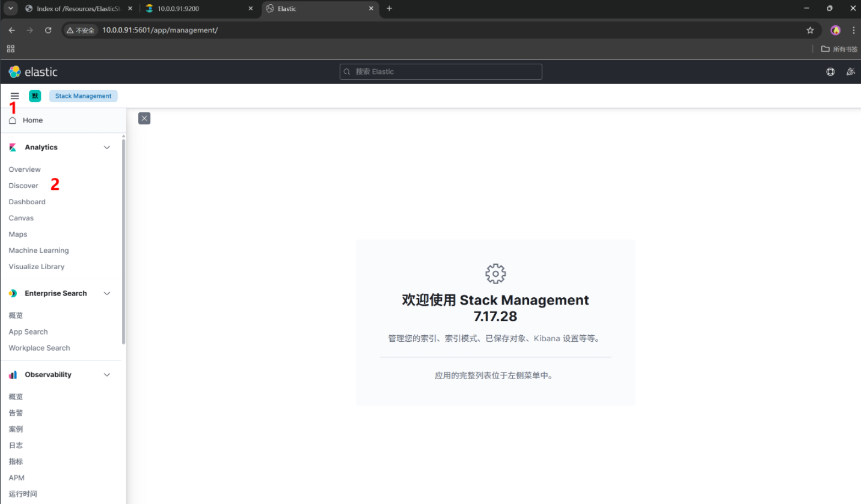This screenshot has width=861, height=504.
Task: Collapse the Enterprise Search section chevron
Action: 107,293
